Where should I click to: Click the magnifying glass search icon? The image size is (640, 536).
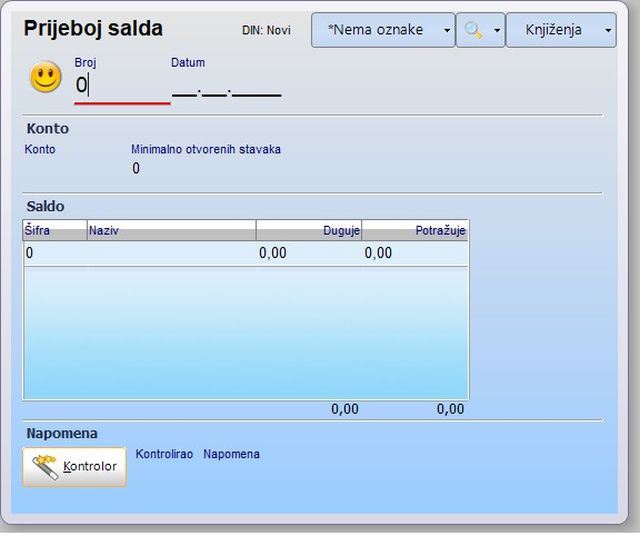473,30
